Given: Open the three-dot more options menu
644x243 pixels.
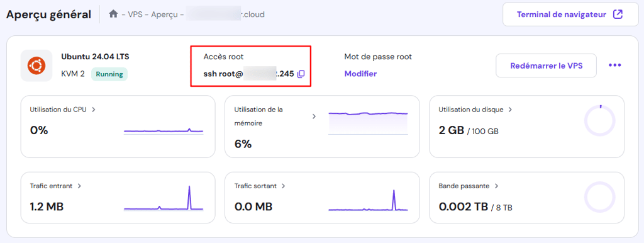Looking at the screenshot, I should [615, 65].
